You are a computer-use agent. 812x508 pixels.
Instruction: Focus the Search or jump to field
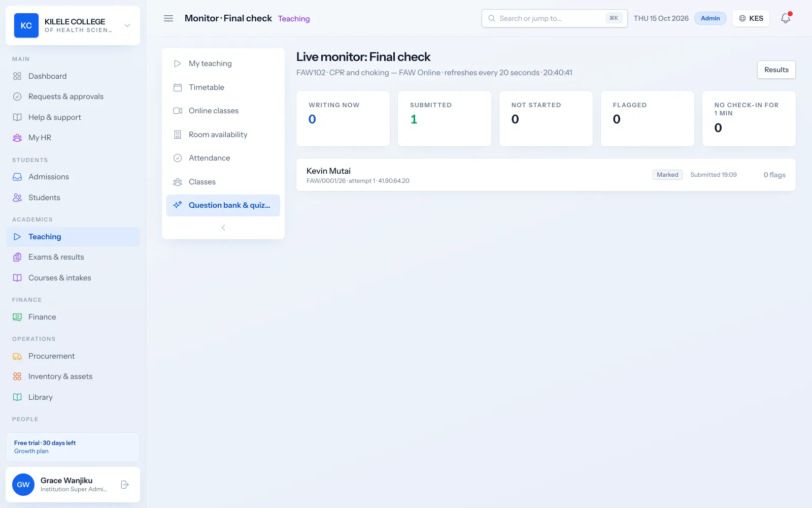tap(555, 18)
